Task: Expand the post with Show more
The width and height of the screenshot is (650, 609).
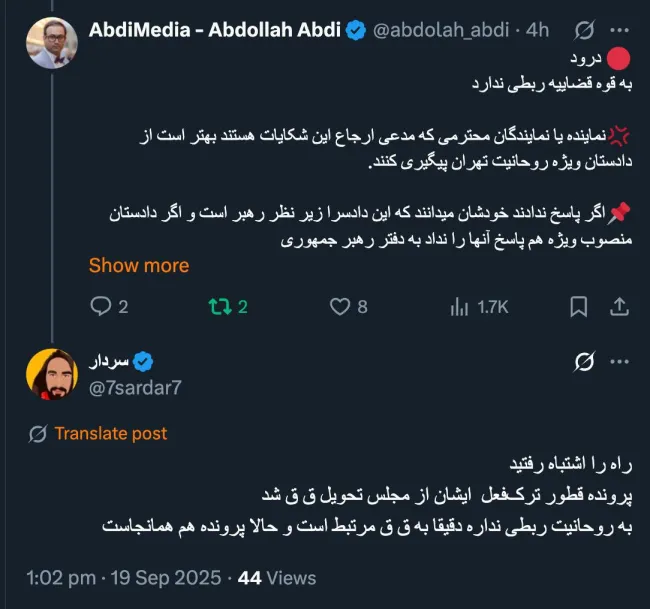Action: pyautogui.click(x=138, y=266)
